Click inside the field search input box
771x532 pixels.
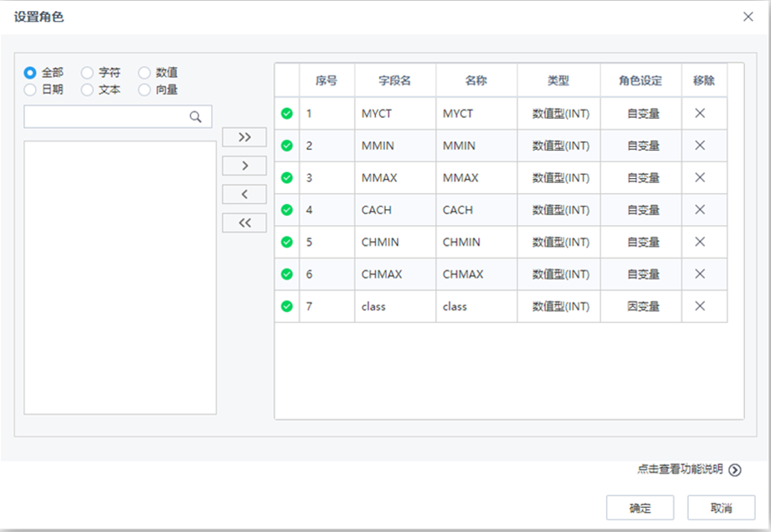(x=109, y=116)
